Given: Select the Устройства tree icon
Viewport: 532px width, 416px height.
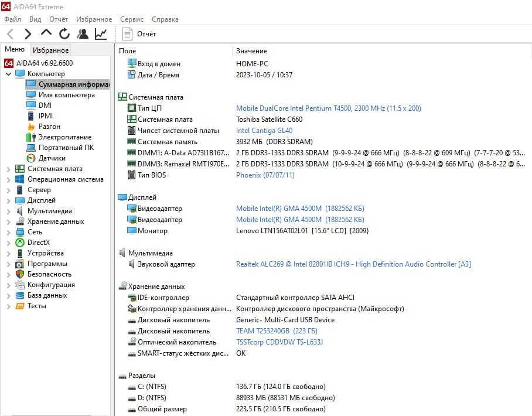Looking at the screenshot, I should click(20, 253).
